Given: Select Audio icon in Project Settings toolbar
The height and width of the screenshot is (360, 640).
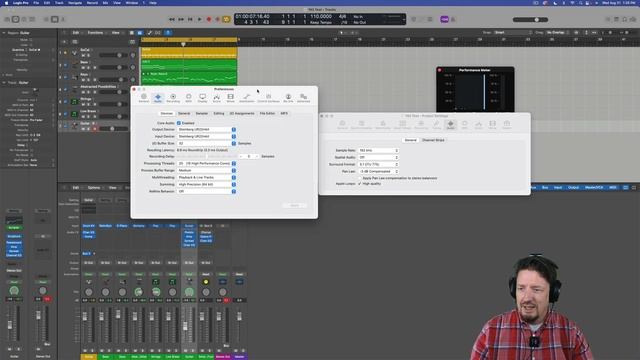Looking at the screenshot, I should click(x=451, y=124).
